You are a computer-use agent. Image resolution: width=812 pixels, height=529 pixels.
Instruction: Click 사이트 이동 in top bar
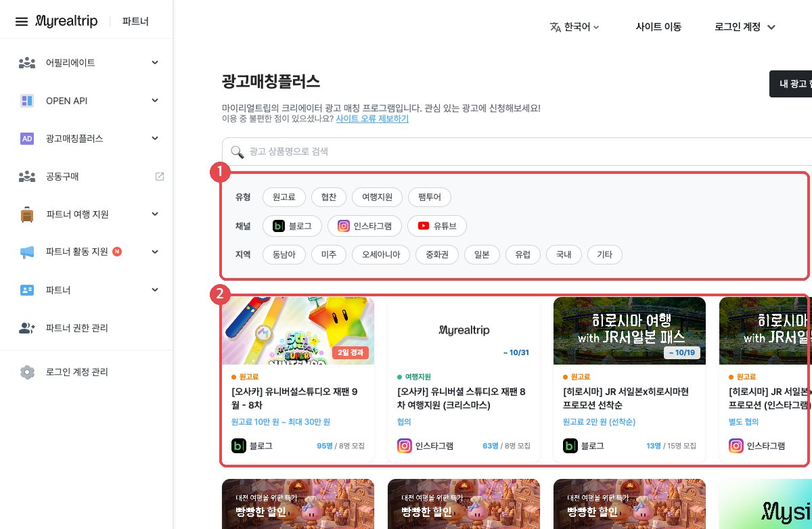[x=658, y=27]
